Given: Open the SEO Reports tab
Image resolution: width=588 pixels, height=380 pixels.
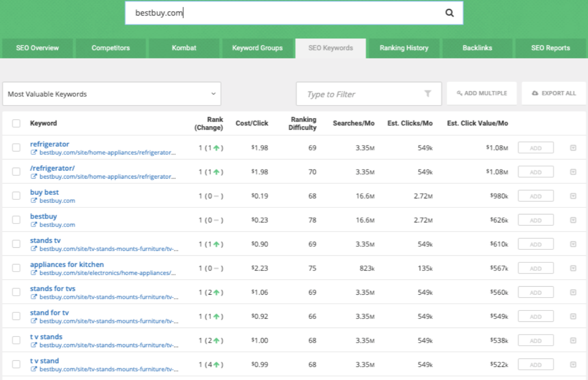Looking at the screenshot, I should point(551,48).
